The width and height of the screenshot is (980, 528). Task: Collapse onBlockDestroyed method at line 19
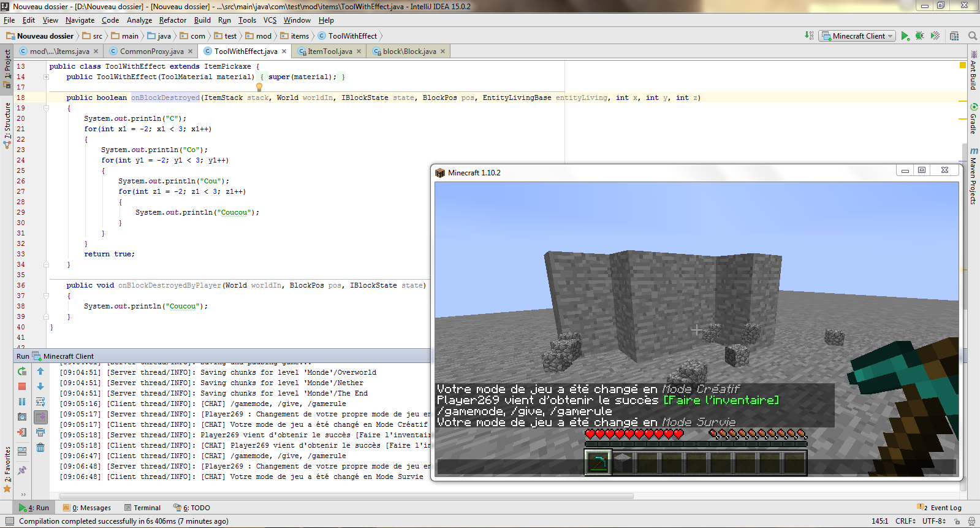(46, 108)
